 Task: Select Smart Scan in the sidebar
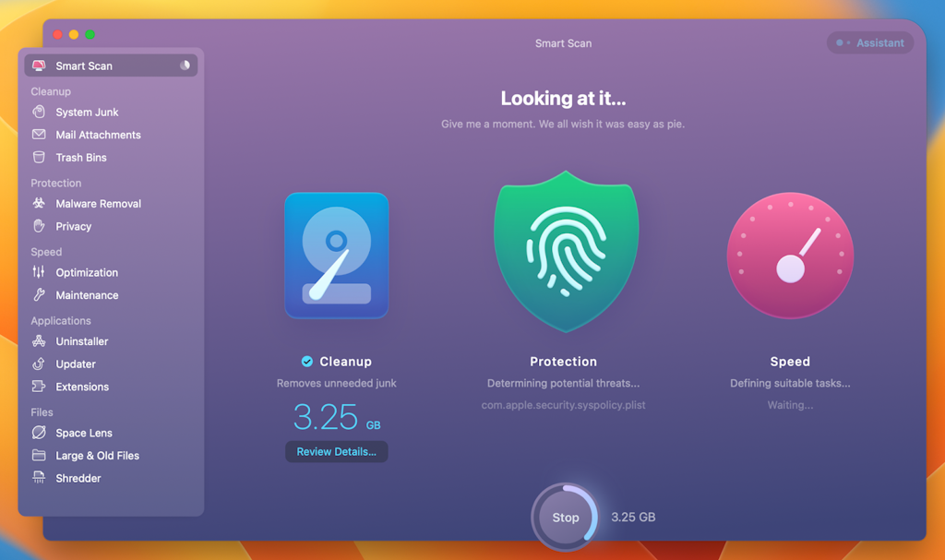click(111, 66)
